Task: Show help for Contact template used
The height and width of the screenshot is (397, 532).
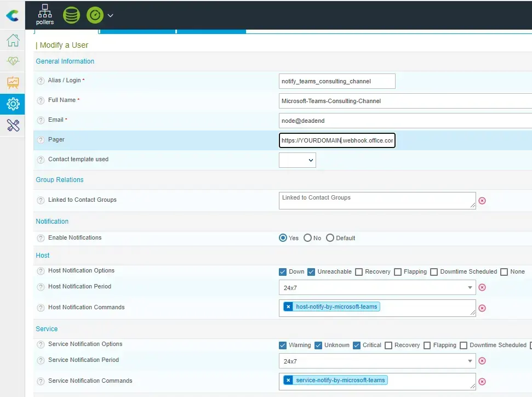Action: 41,160
